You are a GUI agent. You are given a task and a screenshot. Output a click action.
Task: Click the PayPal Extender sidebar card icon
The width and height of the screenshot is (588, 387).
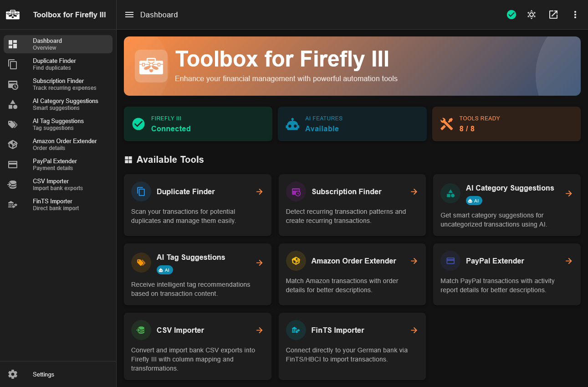click(x=13, y=165)
